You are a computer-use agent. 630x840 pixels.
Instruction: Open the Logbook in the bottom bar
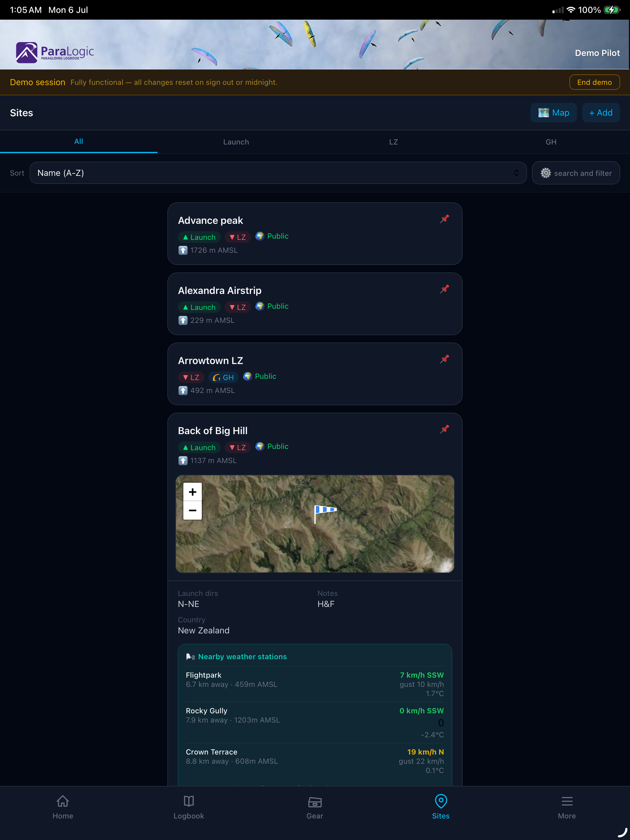(x=189, y=807)
